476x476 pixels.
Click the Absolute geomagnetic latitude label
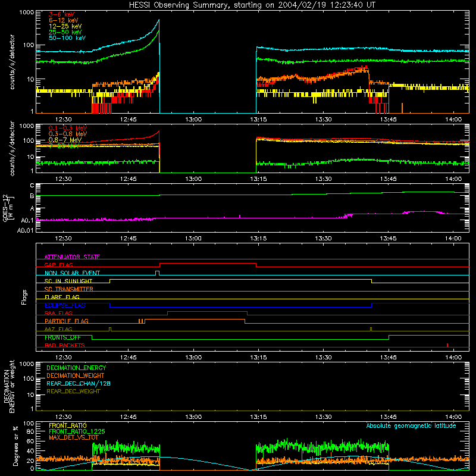(x=411, y=425)
